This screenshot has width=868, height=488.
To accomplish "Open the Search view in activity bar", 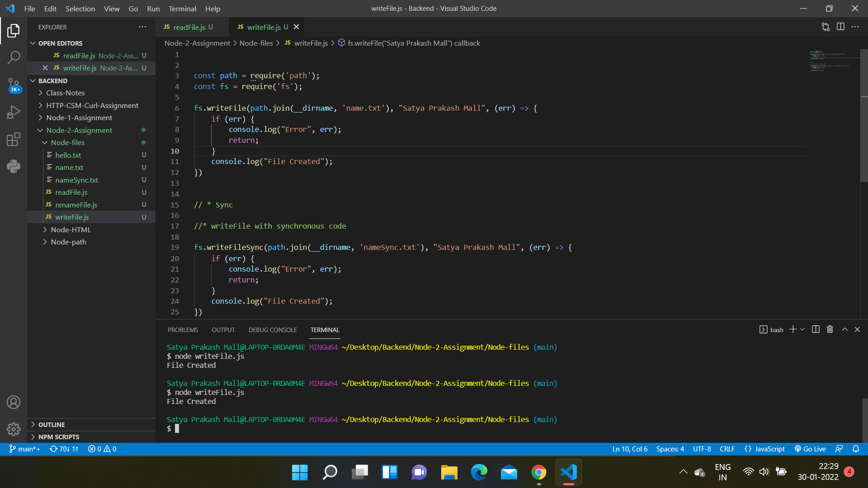I will (14, 57).
